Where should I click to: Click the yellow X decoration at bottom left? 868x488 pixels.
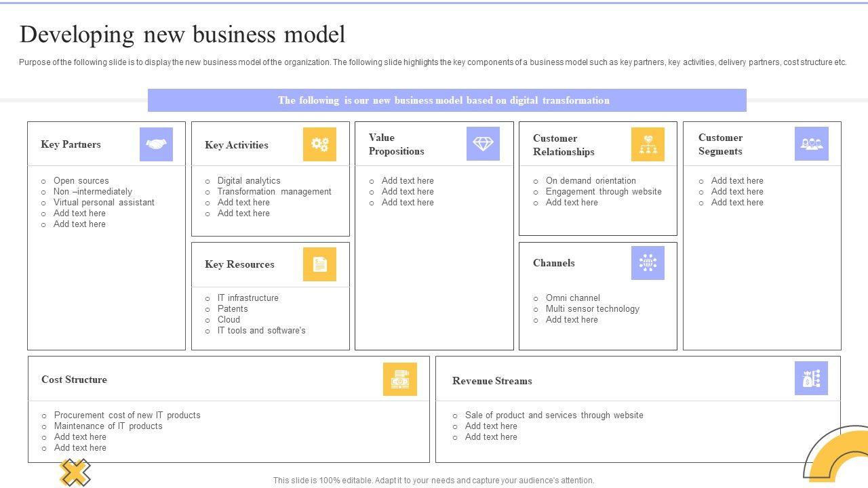[x=75, y=472]
